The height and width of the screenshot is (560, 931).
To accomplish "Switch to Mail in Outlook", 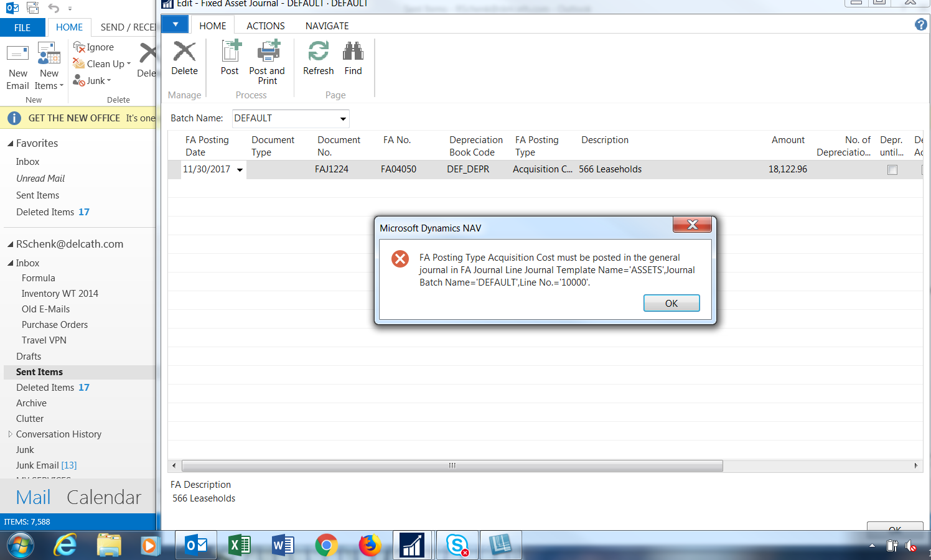I will click(33, 497).
